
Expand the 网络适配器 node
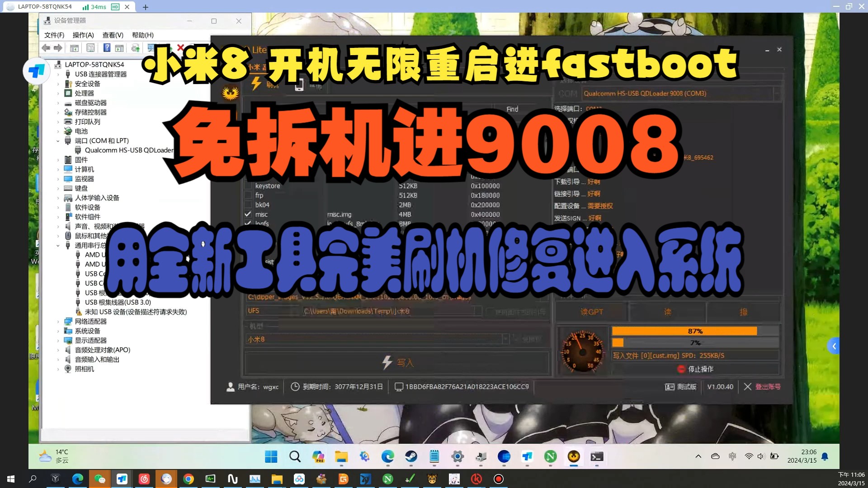click(x=58, y=322)
